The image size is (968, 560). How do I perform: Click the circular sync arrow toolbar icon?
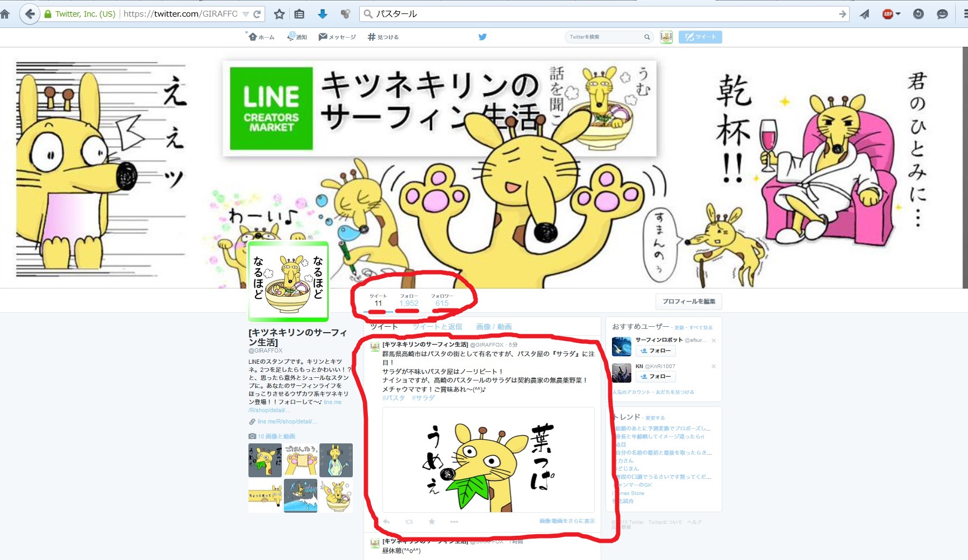[919, 14]
